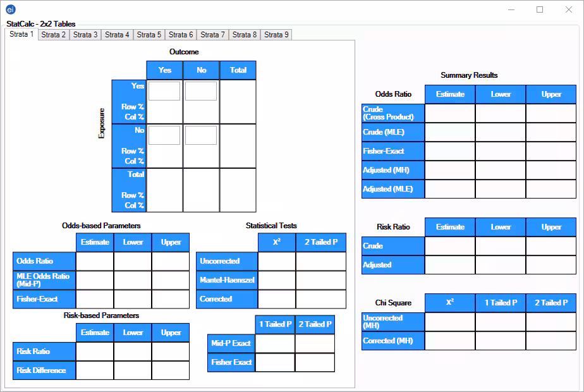The image size is (584, 392).
Task: Select the Strata 7 tab
Action: coord(212,35)
